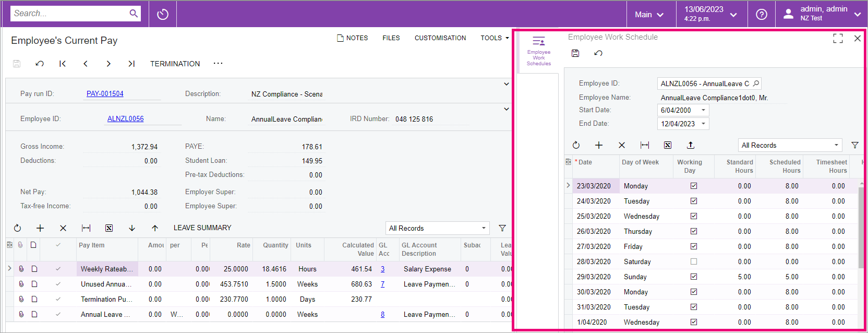
Task: Click LEAVE SUMMARY button
Action: click(x=202, y=228)
